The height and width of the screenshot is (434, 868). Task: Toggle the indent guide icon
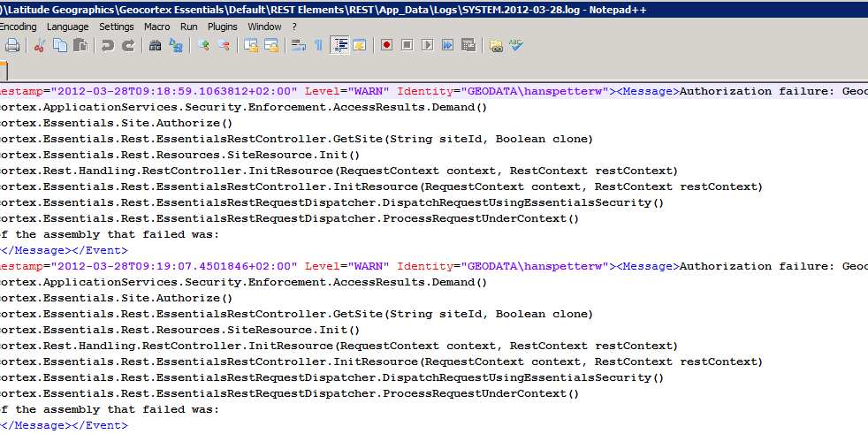tap(339, 45)
